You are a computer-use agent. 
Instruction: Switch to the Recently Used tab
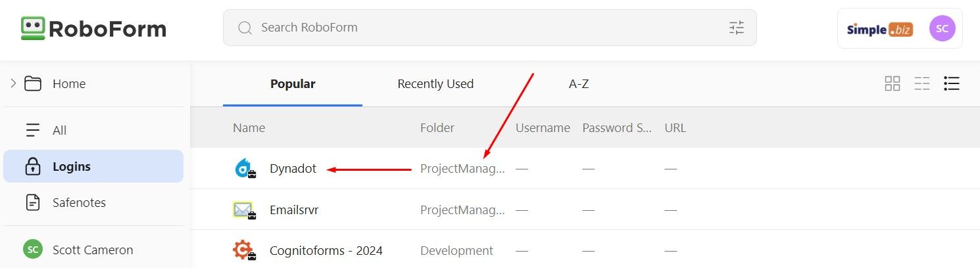(x=435, y=83)
